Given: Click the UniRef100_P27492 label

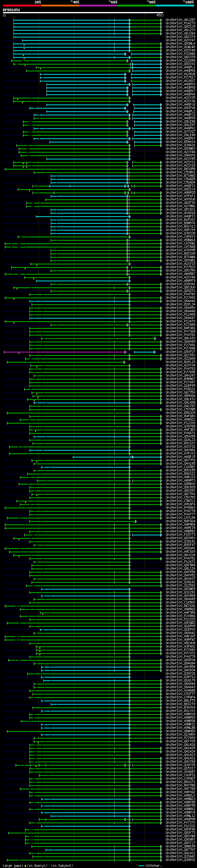Looking at the screenshot, I should (x=180, y=297).
